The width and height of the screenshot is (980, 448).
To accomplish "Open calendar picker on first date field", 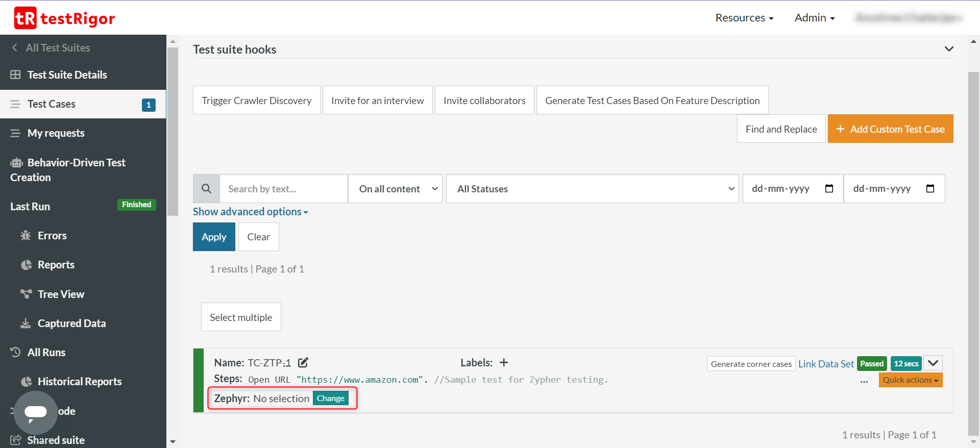I will coord(829,189).
